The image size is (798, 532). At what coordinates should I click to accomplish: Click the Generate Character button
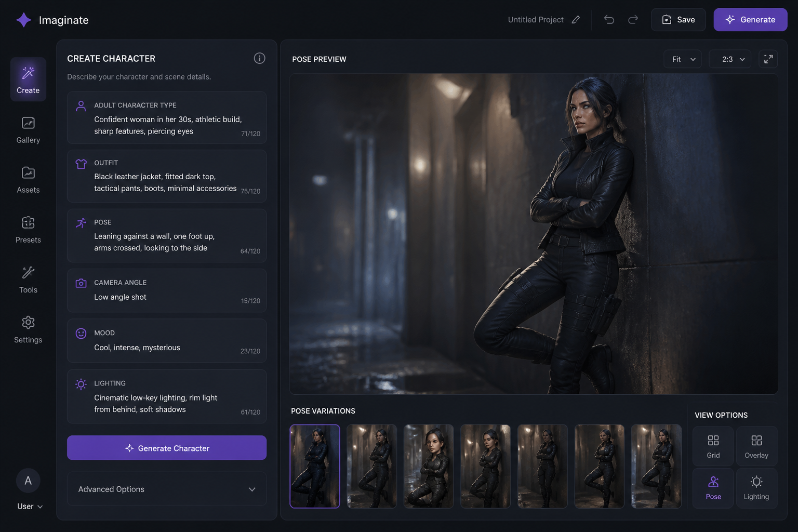coord(167,448)
